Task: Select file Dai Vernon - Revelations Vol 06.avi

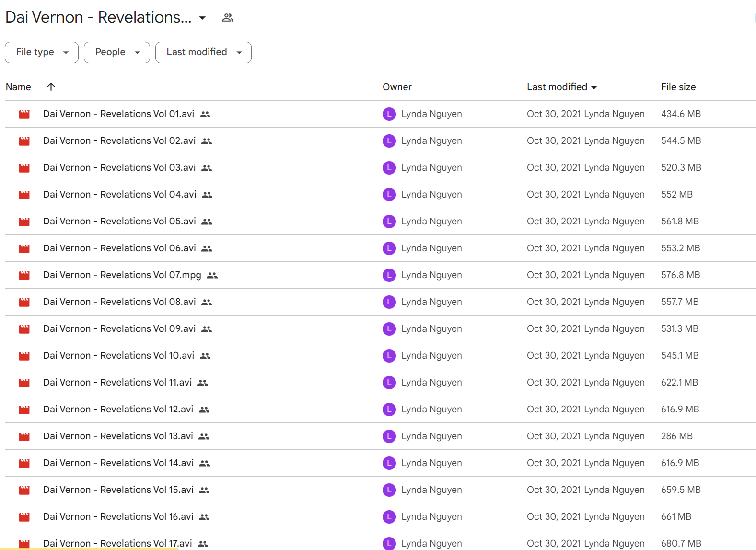Action: click(x=119, y=248)
